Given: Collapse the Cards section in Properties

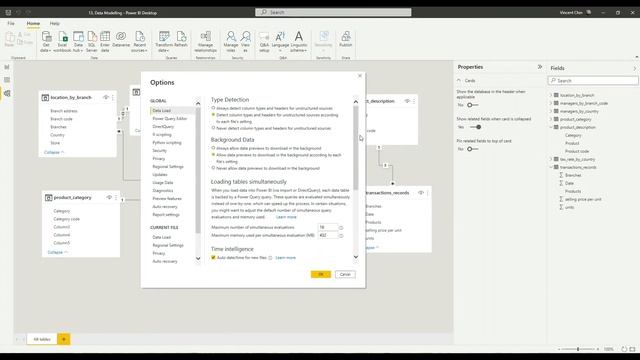Looking at the screenshot, I should coord(459,80).
